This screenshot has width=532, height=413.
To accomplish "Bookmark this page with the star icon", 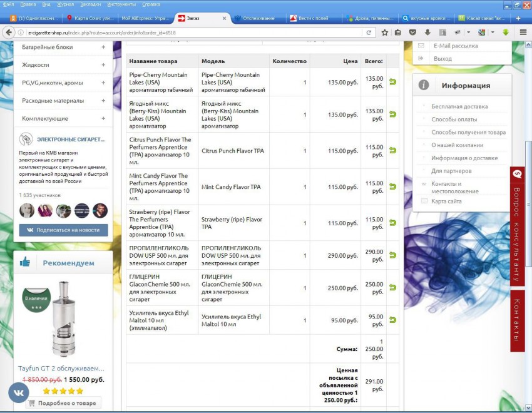I will coord(384,32).
